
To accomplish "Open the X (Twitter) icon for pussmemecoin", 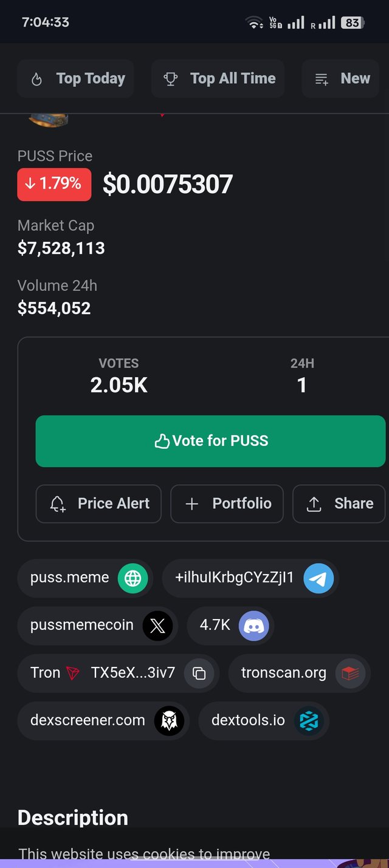I will 157,626.
